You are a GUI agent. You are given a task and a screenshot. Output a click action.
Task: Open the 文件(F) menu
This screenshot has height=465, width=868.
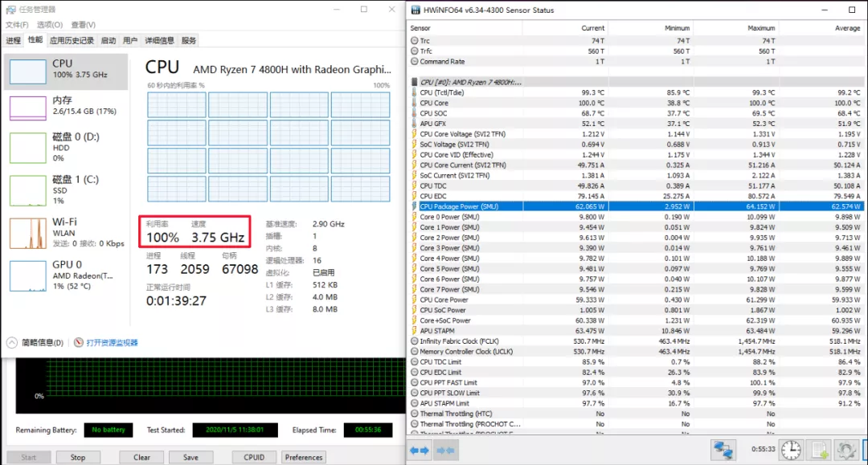pos(17,25)
